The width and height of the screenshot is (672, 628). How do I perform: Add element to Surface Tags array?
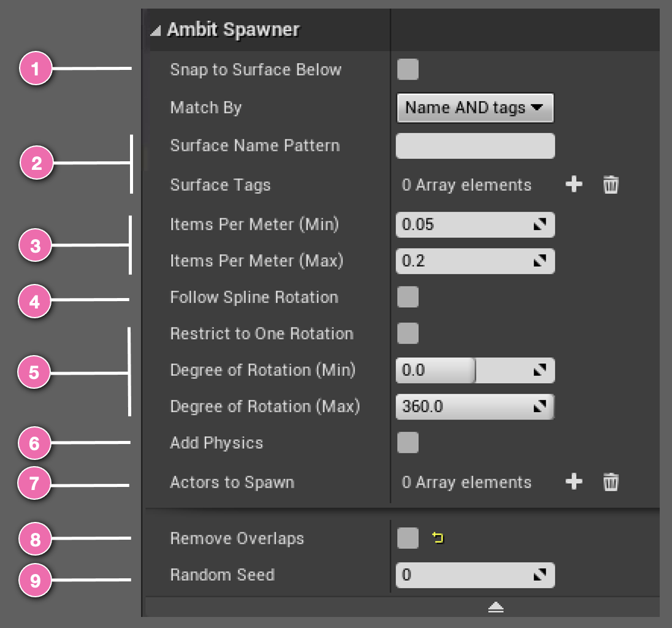pyautogui.click(x=574, y=185)
